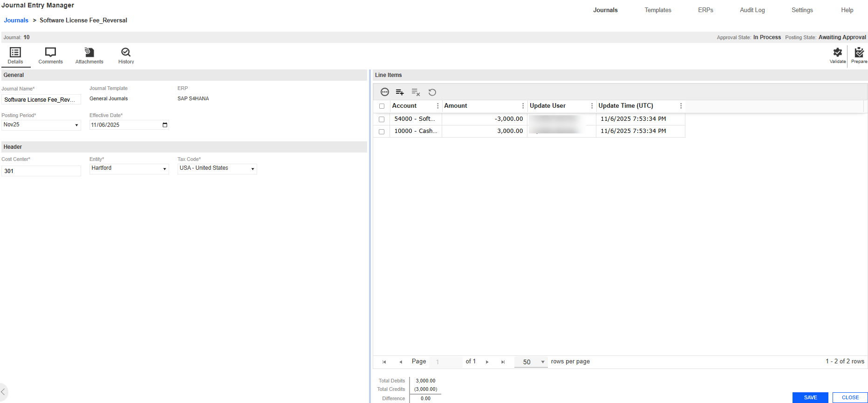Add a new line item row

[x=400, y=92]
